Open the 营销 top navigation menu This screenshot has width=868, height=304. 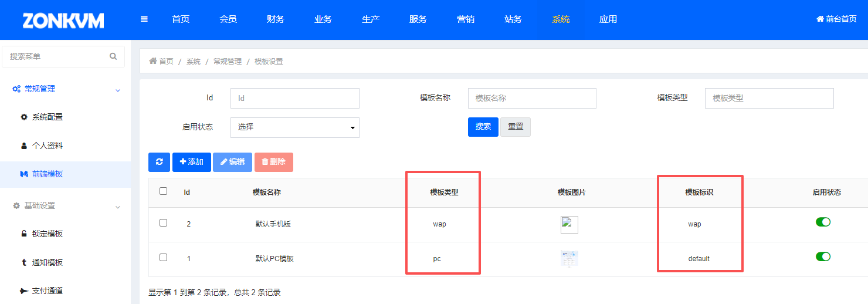(x=466, y=19)
